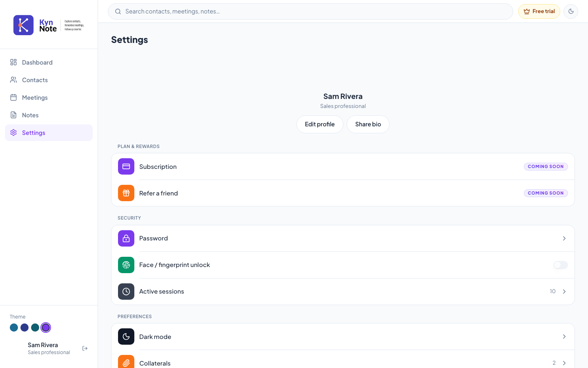Viewport: 588px width, 368px height.
Task: Click the Active sessions clock icon
Action: coord(126,292)
